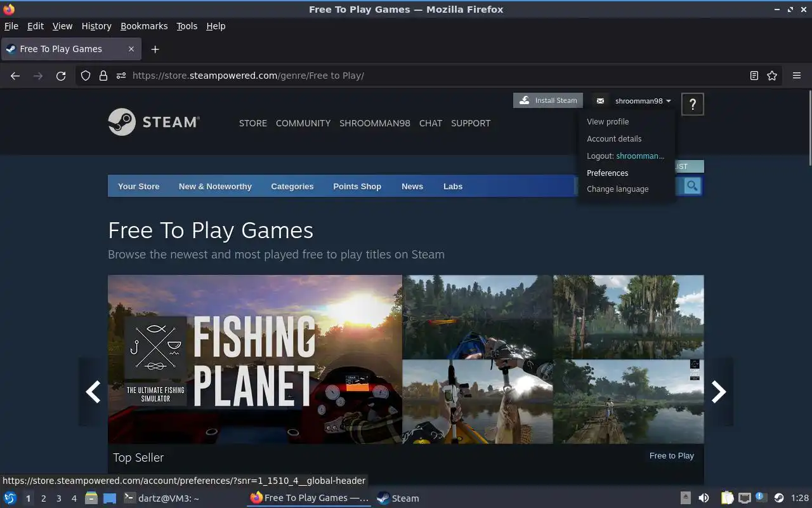This screenshot has height=508, width=812.
Task: Go to STORE in Steam header
Action: coord(252,123)
